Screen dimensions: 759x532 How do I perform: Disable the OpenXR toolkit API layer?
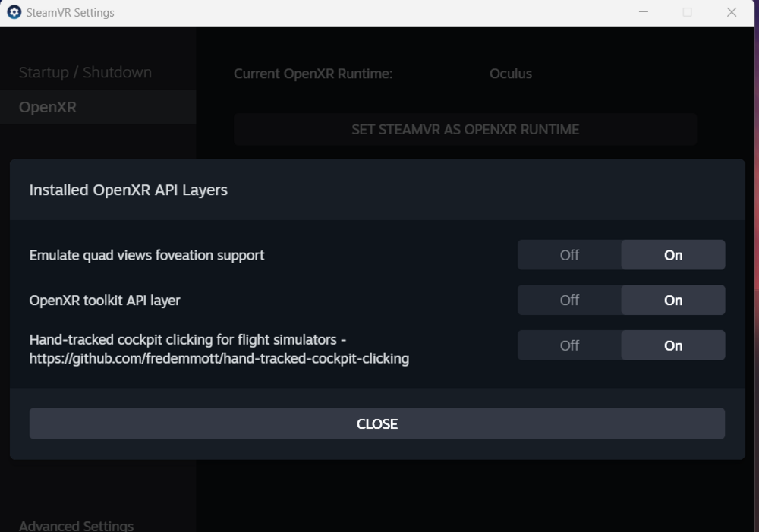(x=569, y=301)
